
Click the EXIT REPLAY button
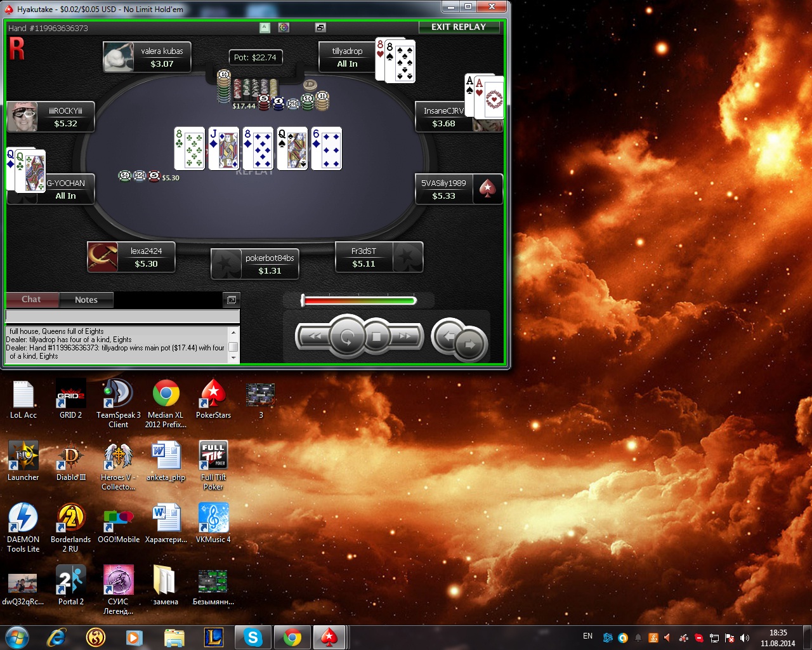[x=459, y=27]
